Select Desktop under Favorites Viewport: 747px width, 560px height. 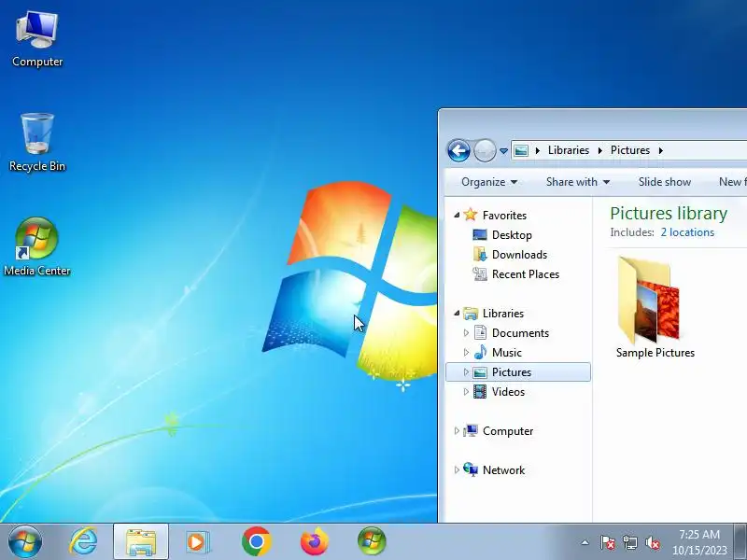pos(512,235)
